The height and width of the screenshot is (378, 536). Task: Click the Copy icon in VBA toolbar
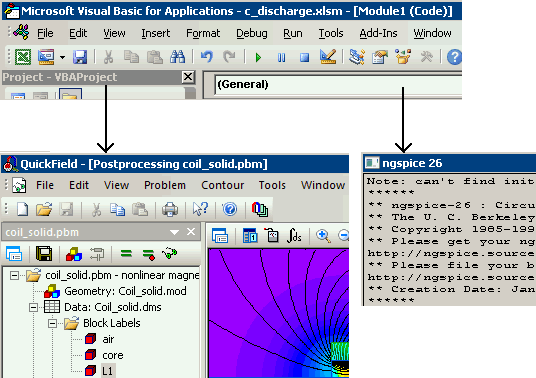(x=131, y=57)
